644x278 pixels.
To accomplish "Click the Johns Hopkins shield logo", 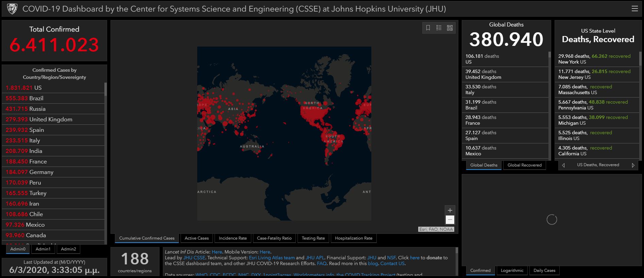I will [x=12, y=9].
